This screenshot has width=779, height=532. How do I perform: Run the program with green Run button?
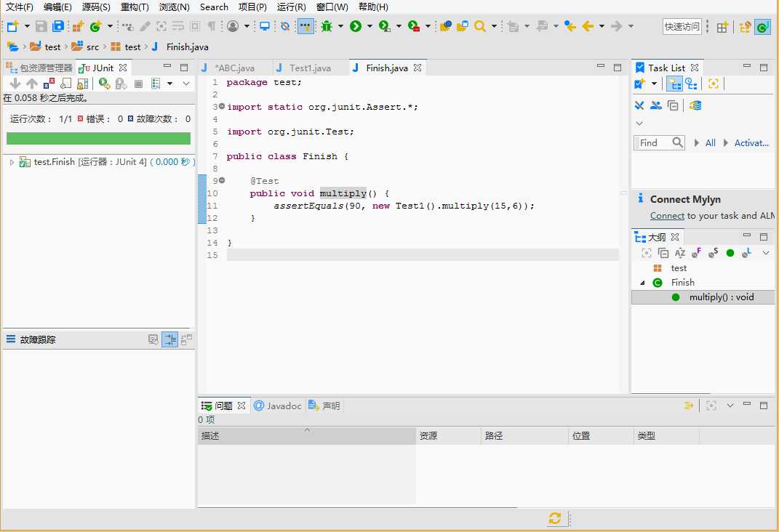[x=356, y=26]
